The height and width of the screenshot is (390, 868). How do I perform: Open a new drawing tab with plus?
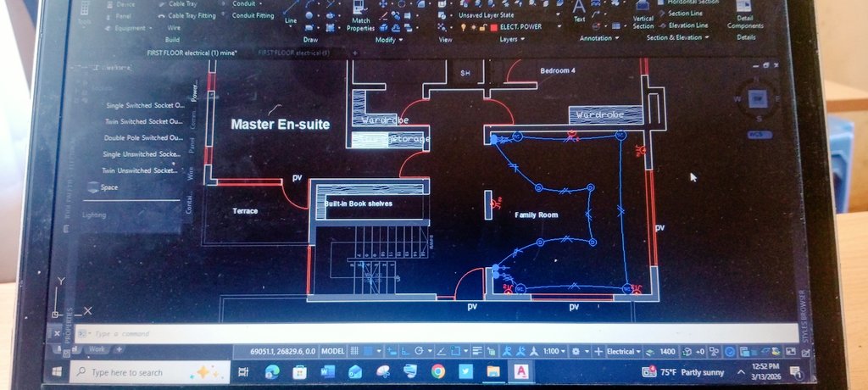point(355,53)
